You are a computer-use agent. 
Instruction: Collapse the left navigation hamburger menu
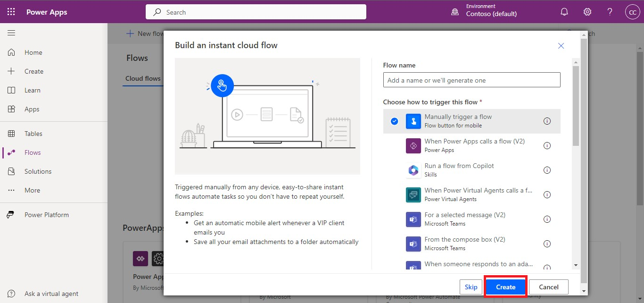pos(11,33)
